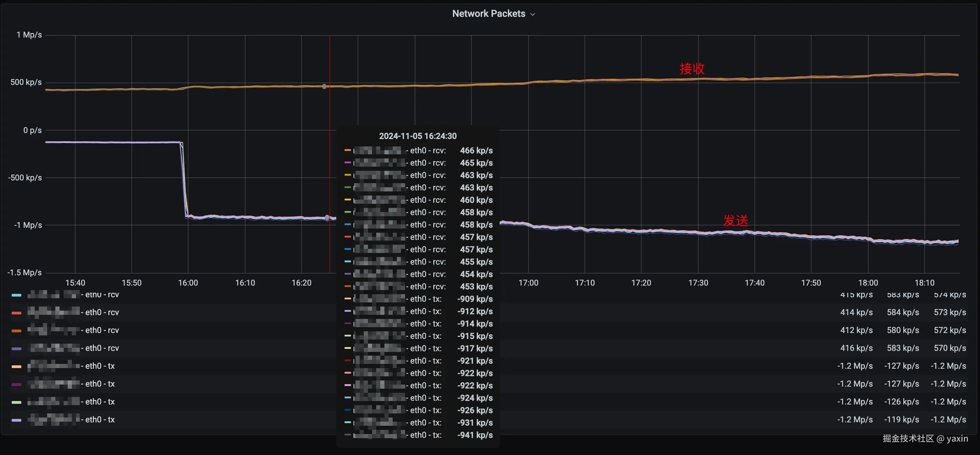Click the red legend swatch for eth0 - rcv
The image size is (980, 455).
coord(17,313)
